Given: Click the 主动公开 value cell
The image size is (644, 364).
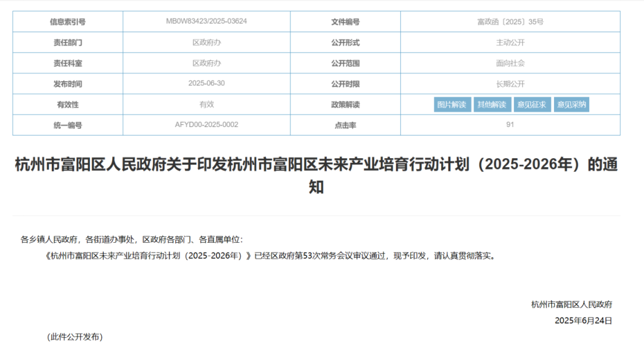Looking at the screenshot, I should tap(510, 43).
